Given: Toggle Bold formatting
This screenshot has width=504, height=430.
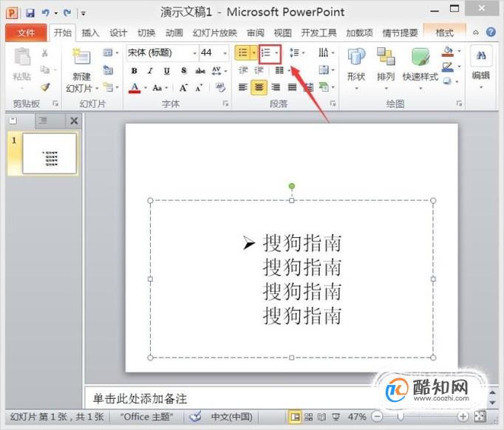Looking at the screenshot, I should click(134, 71).
